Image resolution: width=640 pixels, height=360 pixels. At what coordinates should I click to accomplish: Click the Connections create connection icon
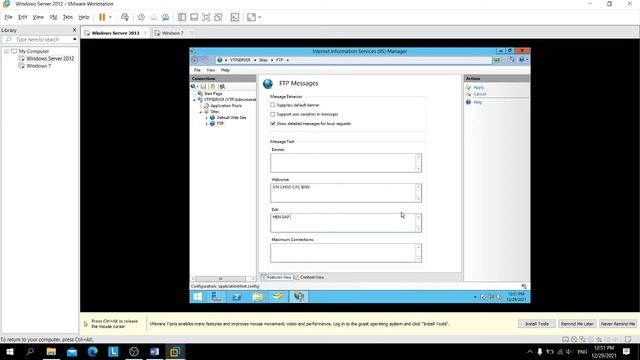coord(194,87)
